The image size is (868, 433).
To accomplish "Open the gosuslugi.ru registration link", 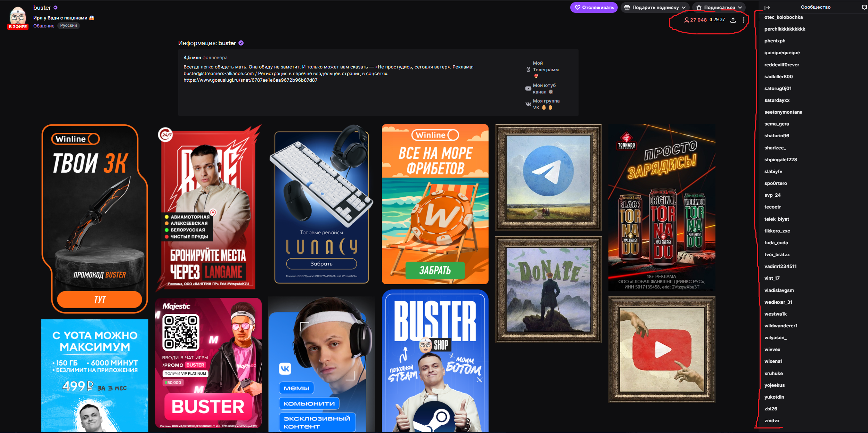I will pos(251,80).
